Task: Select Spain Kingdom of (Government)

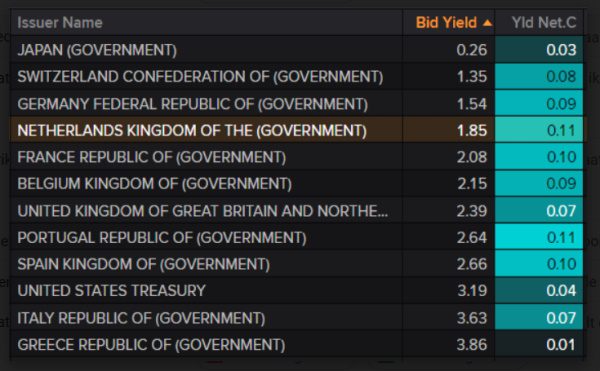Action: coord(143,264)
